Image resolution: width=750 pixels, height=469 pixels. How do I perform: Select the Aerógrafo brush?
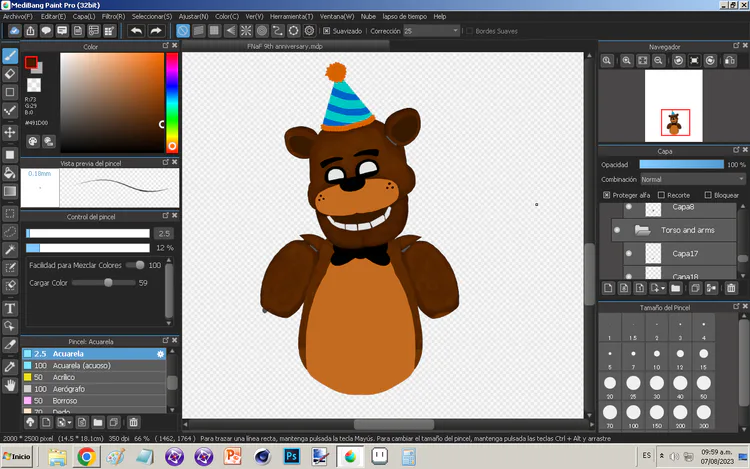(94, 389)
